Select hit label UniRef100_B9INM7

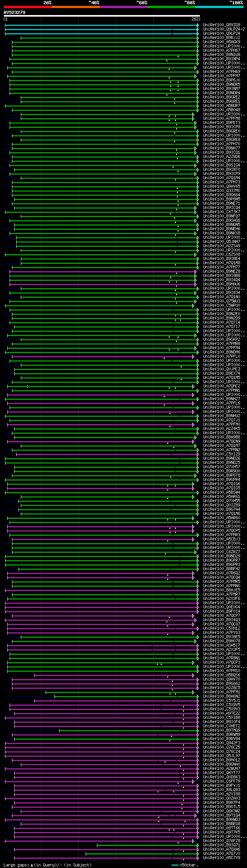tap(222, 89)
